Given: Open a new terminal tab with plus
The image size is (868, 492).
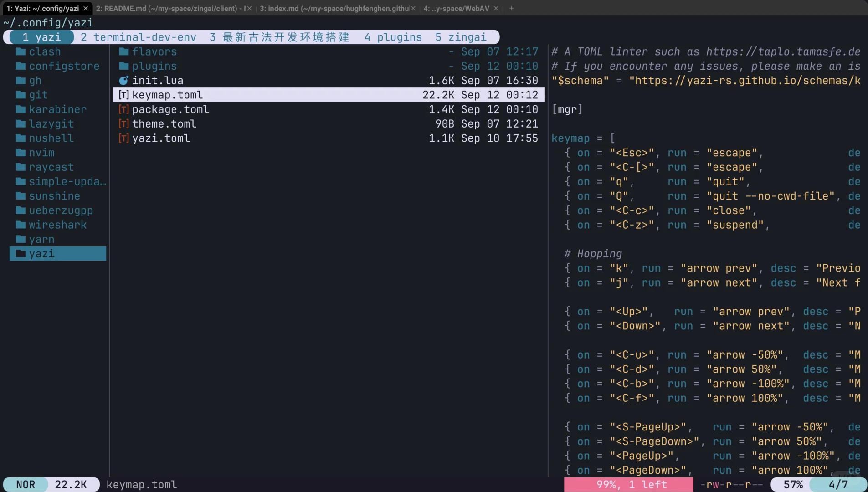Looking at the screenshot, I should pyautogui.click(x=512, y=8).
